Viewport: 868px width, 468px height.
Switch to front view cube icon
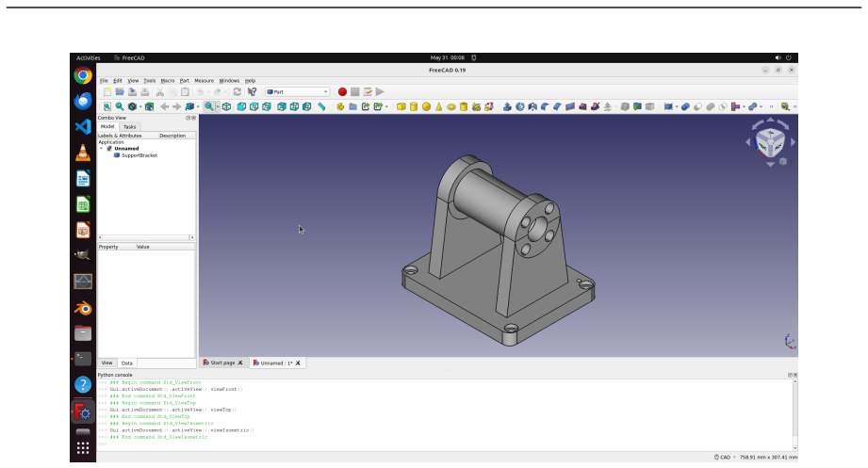[x=241, y=106]
